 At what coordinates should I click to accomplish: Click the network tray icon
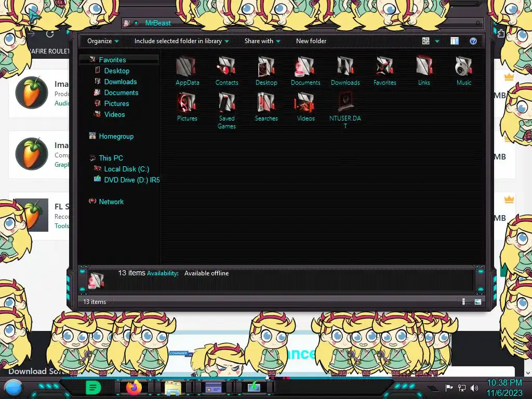461,388
